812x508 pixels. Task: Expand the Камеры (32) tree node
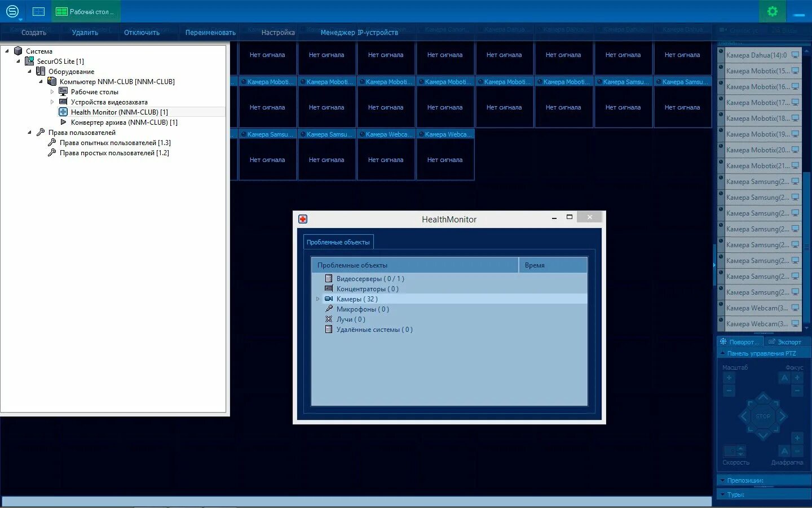317,299
